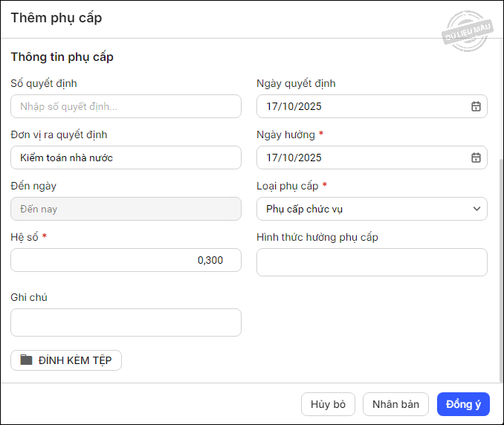The height and width of the screenshot is (425, 504).
Task: Open the calendar picker for Ngày quyết định
Action: (476, 106)
